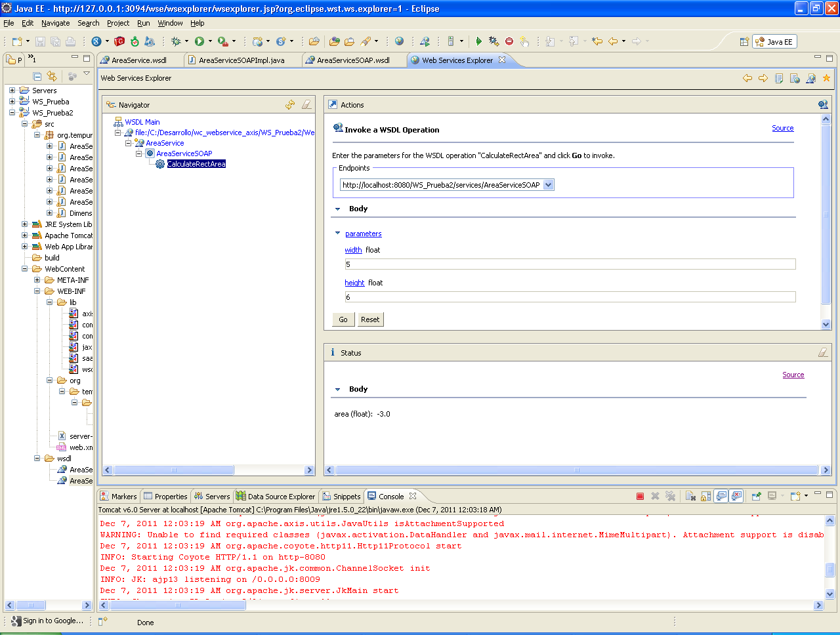This screenshot has height=635, width=840.
Task: Collapse AreaService node in Navigator tree
Action: pos(129,143)
